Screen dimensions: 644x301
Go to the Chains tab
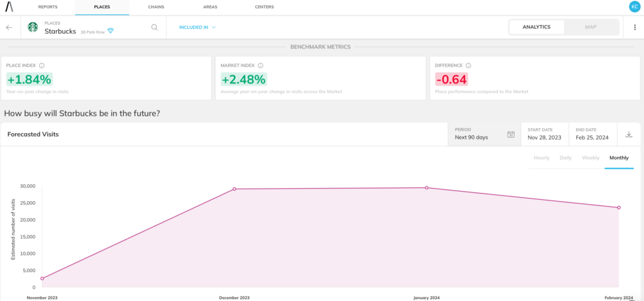157,7
